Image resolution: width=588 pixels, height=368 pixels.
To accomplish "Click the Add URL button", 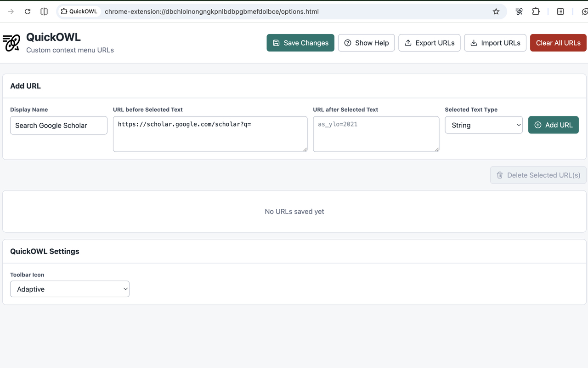I will coord(554,125).
